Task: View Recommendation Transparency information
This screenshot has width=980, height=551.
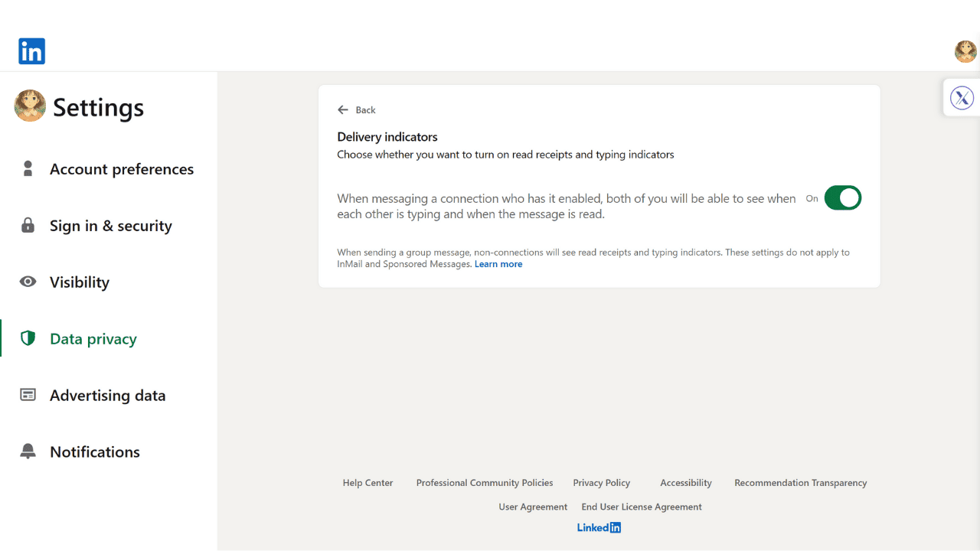Action: pyautogui.click(x=800, y=482)
